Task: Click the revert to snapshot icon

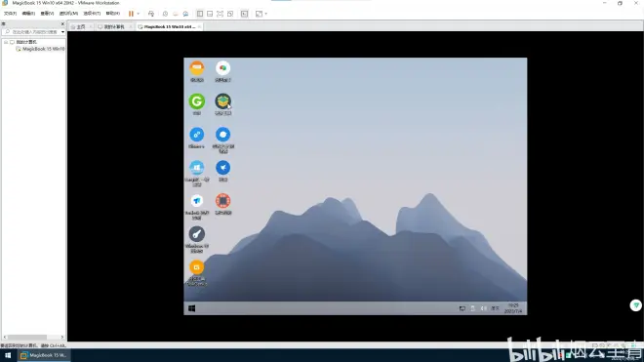Action: (x=176, y=14)
